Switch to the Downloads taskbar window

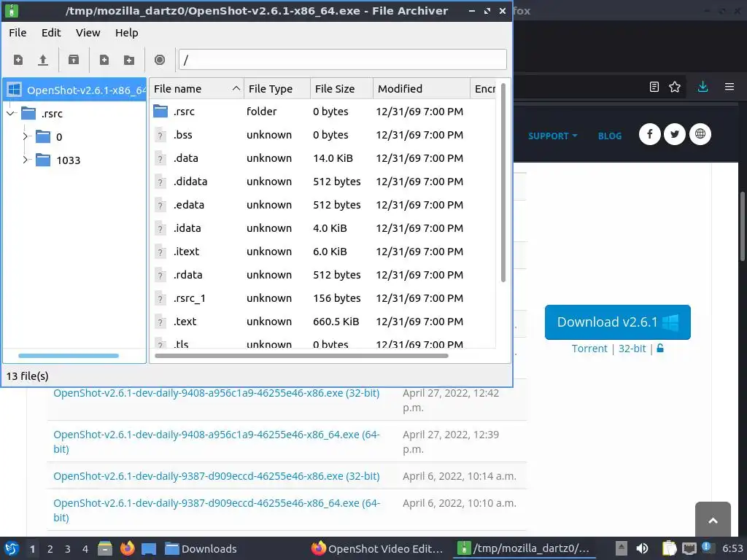point(201,548)
